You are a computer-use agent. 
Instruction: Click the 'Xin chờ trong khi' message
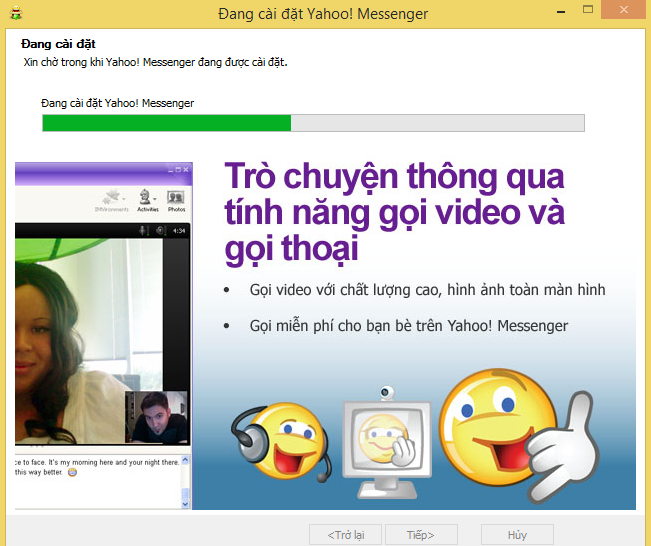click(x=155, y=62)
